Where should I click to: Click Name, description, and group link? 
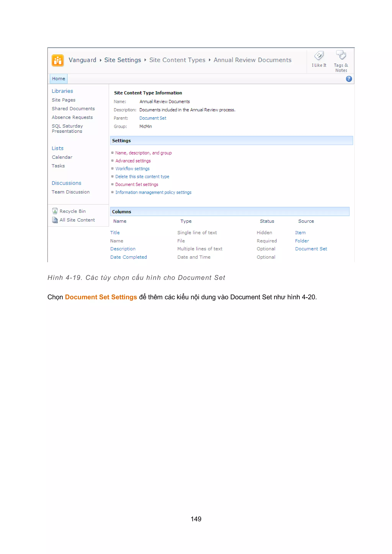[x=143, y=153]
